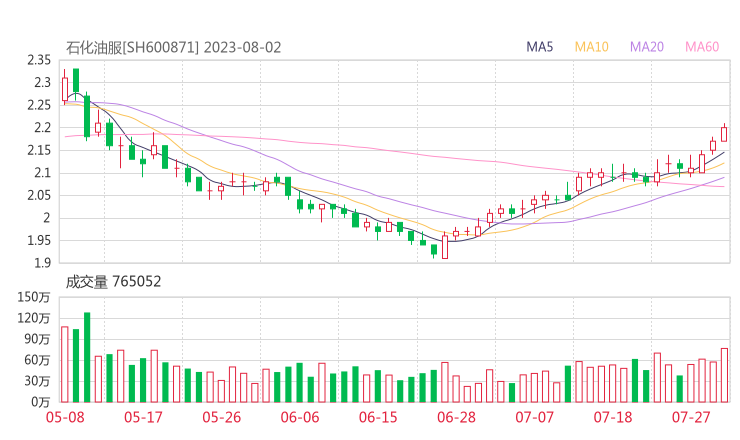Click the MA10 legend label
The width and height of the screenshot is (740, 440).
[x=591, y=47]
